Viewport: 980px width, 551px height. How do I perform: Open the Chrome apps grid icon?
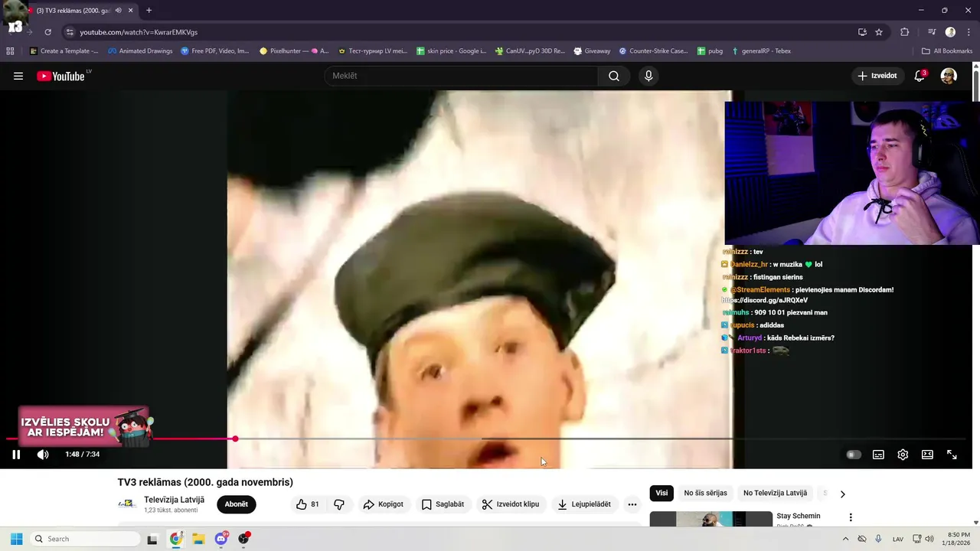pyautogui.click(x=10, y=51)
